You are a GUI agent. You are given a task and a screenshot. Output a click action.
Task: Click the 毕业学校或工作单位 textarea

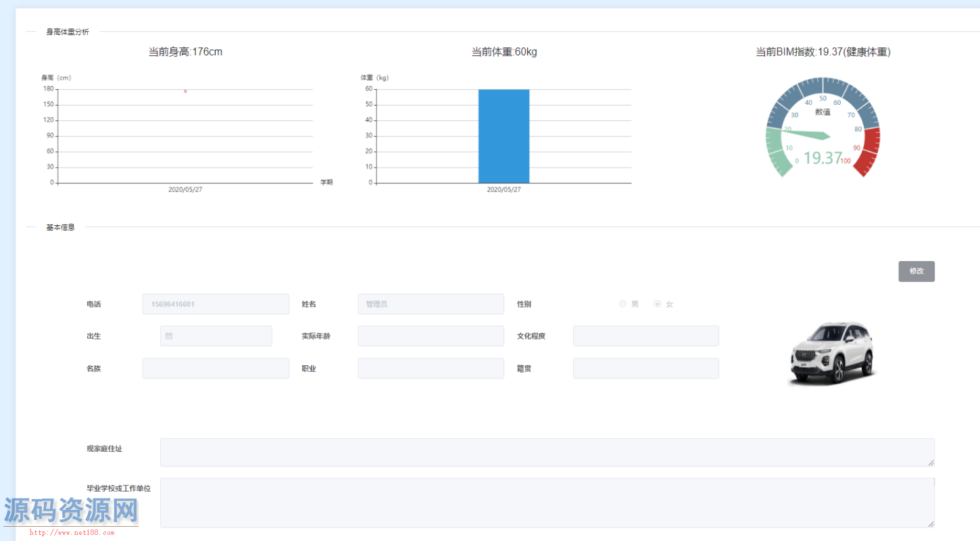click(x=547, y=502)
